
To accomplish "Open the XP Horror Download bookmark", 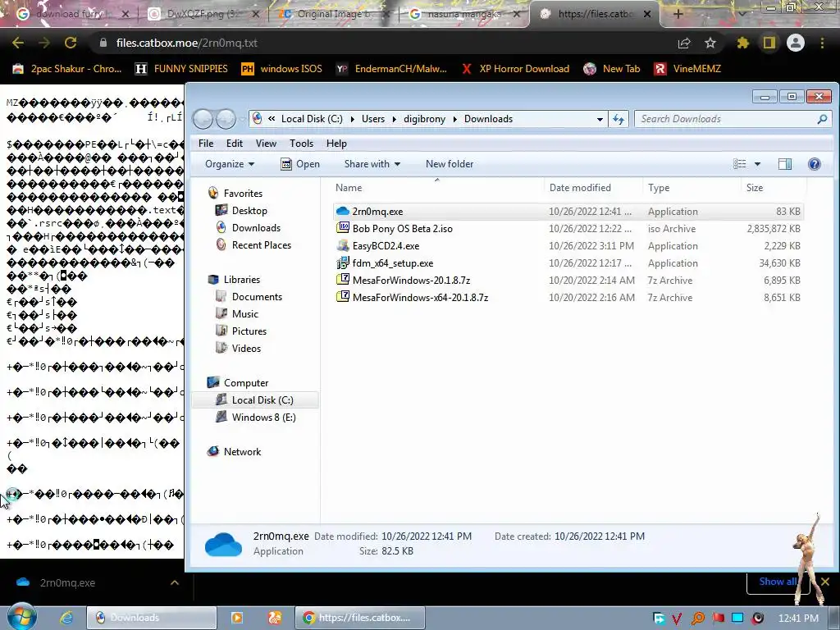I will pos(515,69).
